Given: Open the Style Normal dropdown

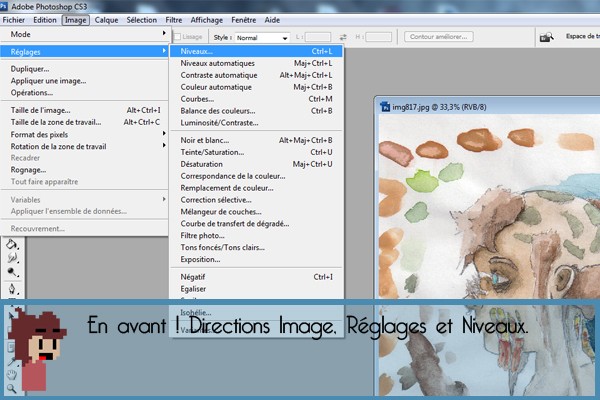Looking at the screenshot, I should [x=262, y=38].
